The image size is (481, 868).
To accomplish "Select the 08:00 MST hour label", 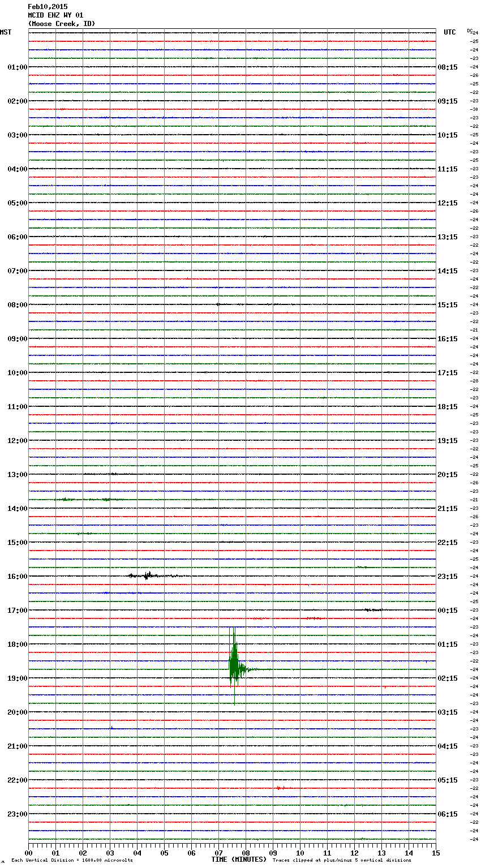I will [17, 305].
